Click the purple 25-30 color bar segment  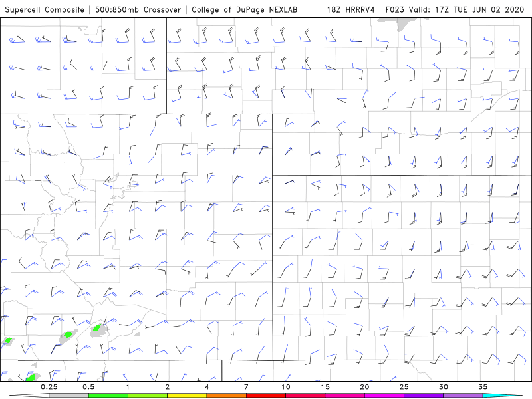click(x=424, y=396)
